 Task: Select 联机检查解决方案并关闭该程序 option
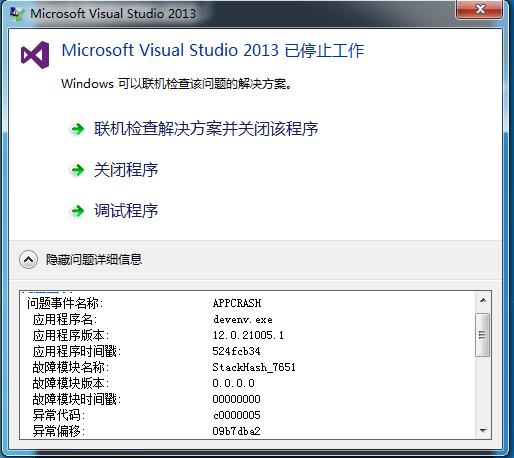(206, 129)
